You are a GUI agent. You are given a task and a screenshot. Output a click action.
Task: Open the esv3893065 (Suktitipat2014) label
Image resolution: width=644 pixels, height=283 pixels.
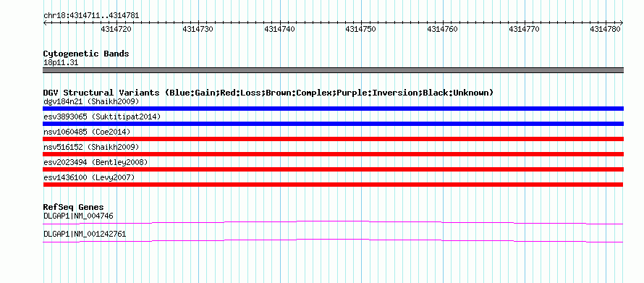(x=102, y=117)
